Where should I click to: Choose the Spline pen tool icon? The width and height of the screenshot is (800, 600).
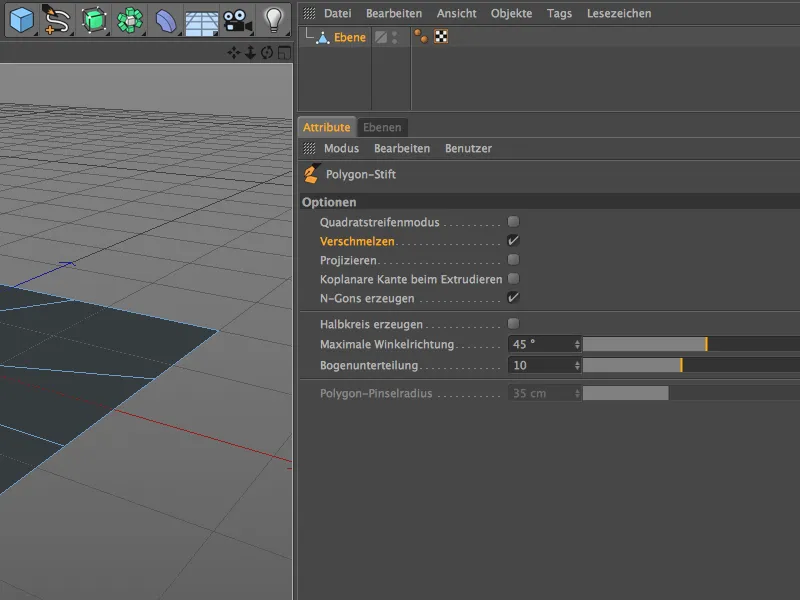point(56,20)
